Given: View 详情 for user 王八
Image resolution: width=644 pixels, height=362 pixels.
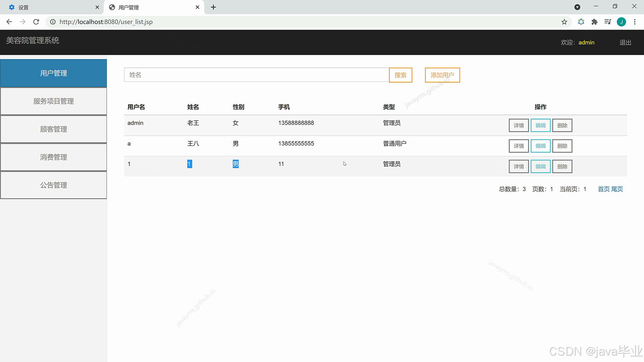Looking at the screenshot, I should coord(519,146).
